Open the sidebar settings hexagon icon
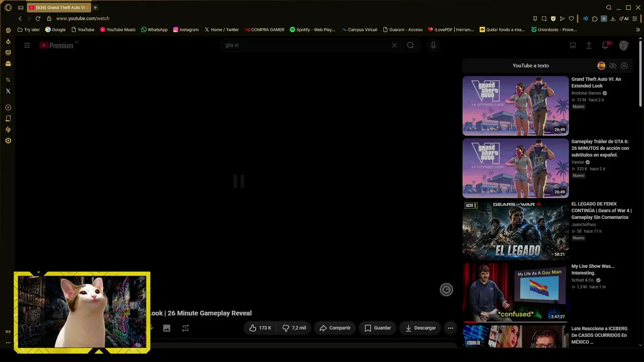This screenshot has width=644, height=362. pos(8,141)
